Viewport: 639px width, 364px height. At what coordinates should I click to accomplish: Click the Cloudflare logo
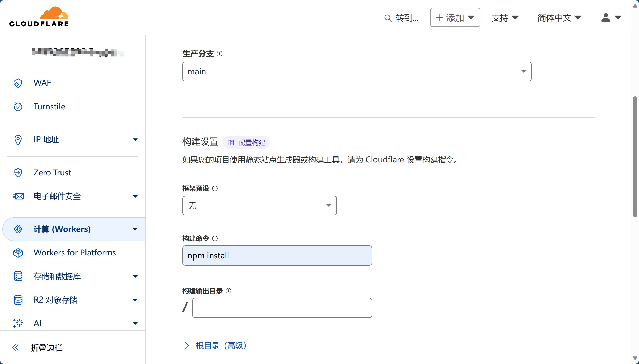(39, 17)
